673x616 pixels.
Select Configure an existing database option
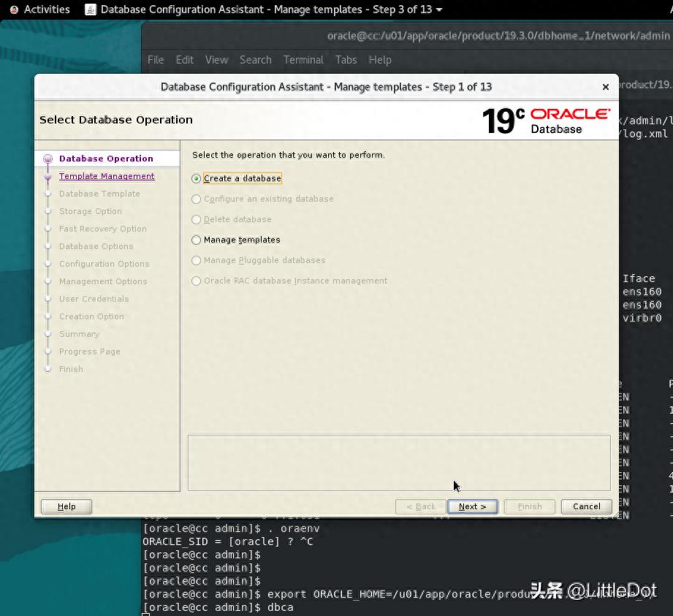[x=196, y=199]
